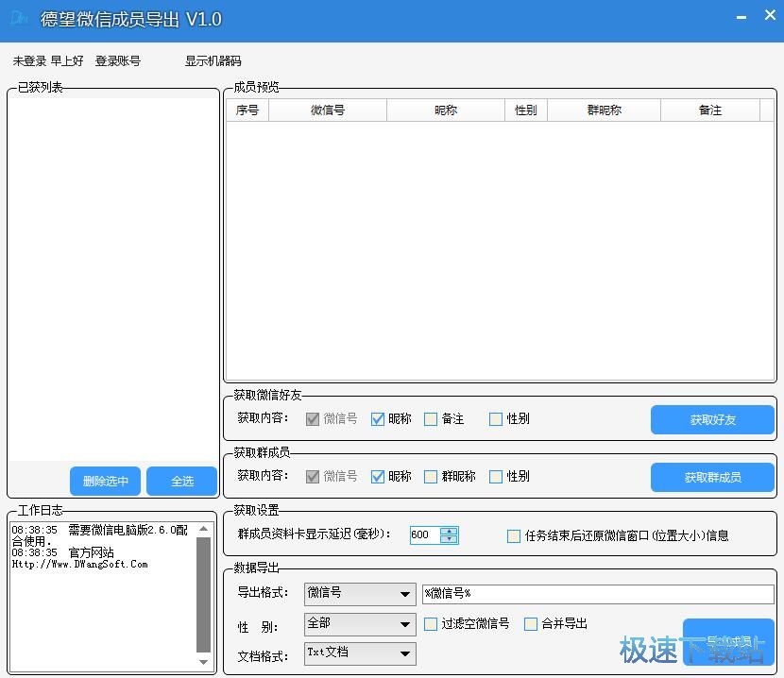Enable 备注 checkbox in 获取微信好友 section

coord(431,419)
